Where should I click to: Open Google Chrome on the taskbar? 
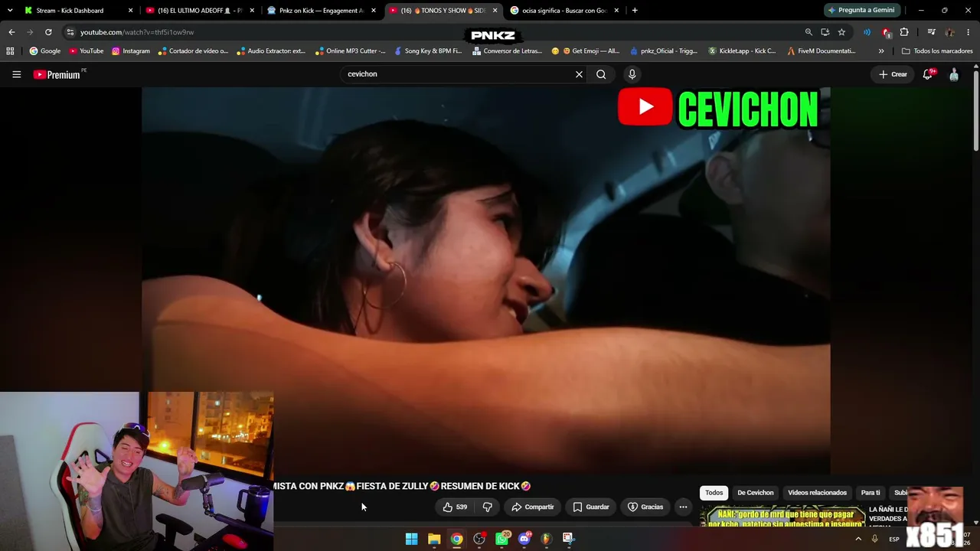click(x=456, y=539)
